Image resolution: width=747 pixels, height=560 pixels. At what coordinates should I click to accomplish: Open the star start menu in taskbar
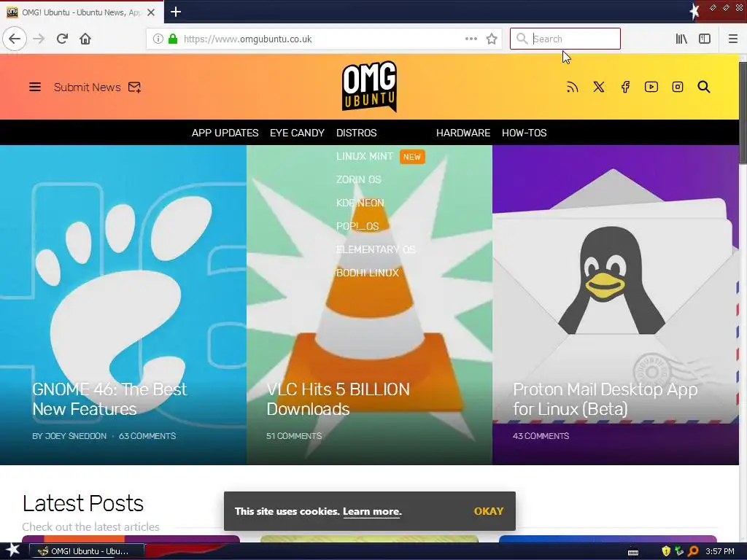point(13,551)
